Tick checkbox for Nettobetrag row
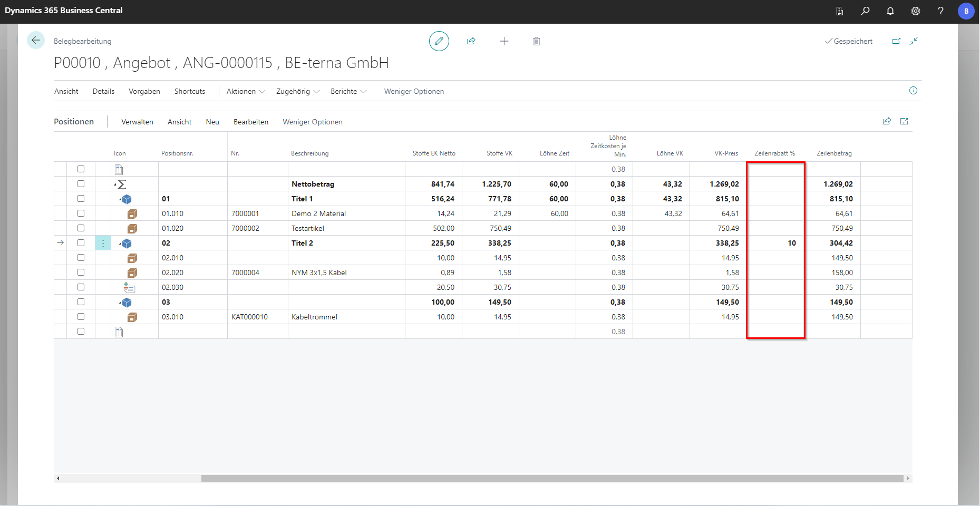 pos(81,184)
